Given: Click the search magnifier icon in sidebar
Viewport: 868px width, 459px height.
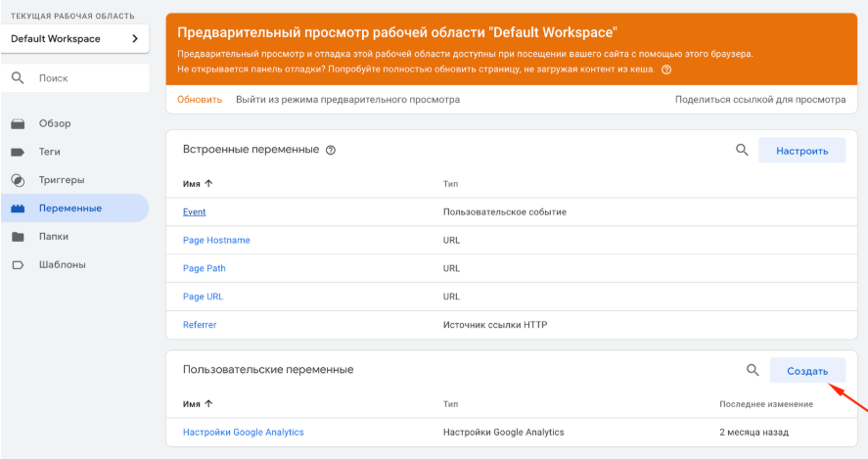Looking at the screenshot, I should (18, 77).
